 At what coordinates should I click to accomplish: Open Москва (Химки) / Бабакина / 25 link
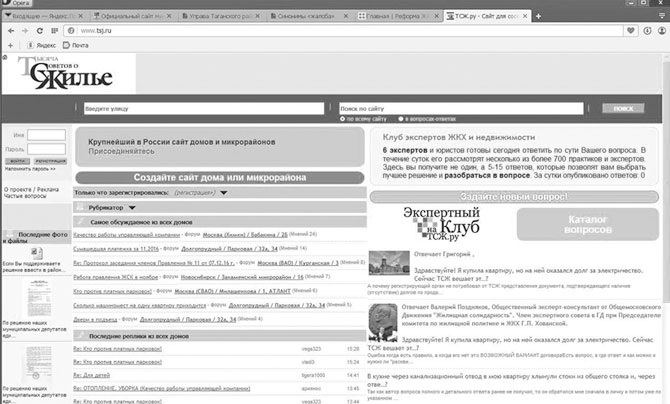245,235
